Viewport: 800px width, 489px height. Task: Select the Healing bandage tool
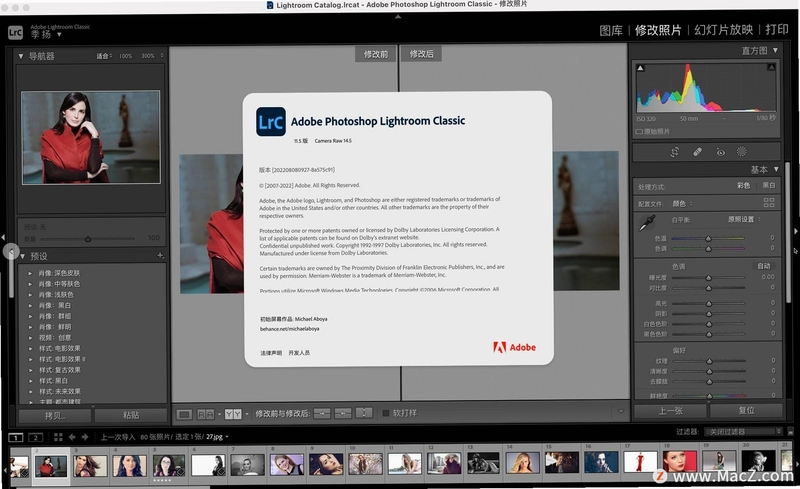point(697,152)
